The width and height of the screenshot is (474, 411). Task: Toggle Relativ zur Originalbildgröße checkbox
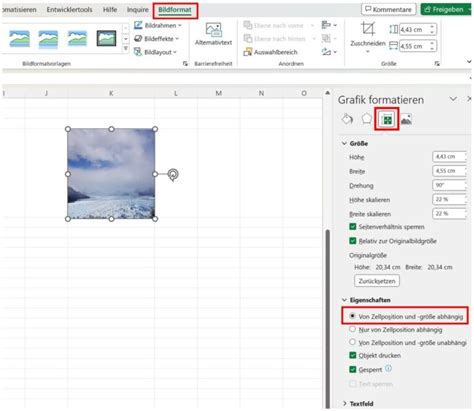(x=353, y=241)
